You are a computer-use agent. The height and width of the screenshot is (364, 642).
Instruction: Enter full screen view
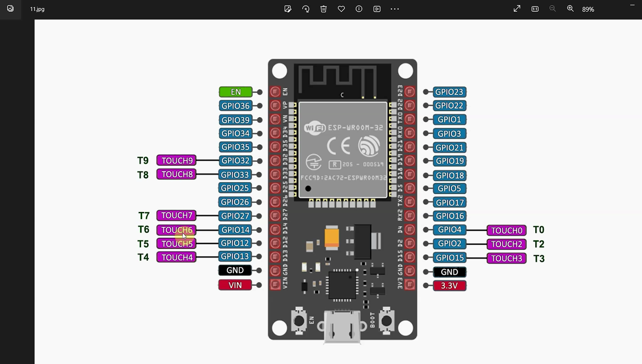(x=517, y=9)
